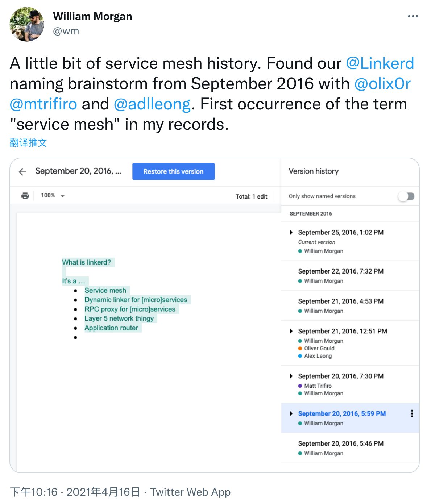Click William Morgan's profile avatar
Screen dimensions: 427x504
26,24
